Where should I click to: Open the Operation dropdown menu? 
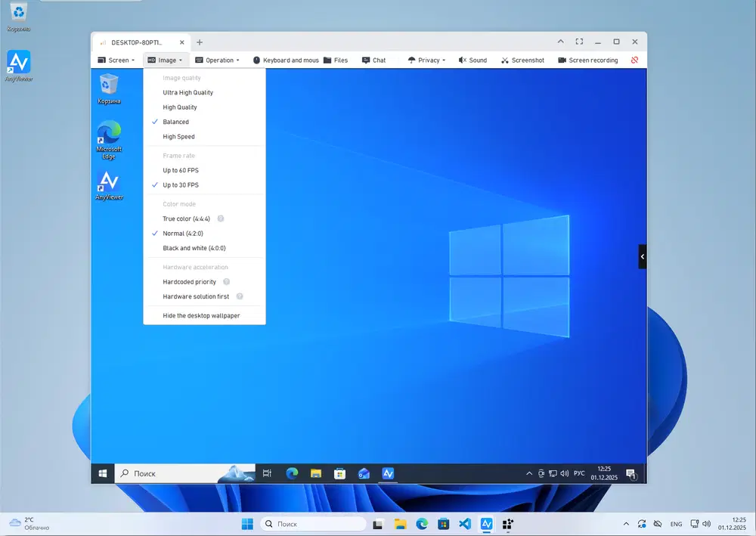(x=217, y=60)
